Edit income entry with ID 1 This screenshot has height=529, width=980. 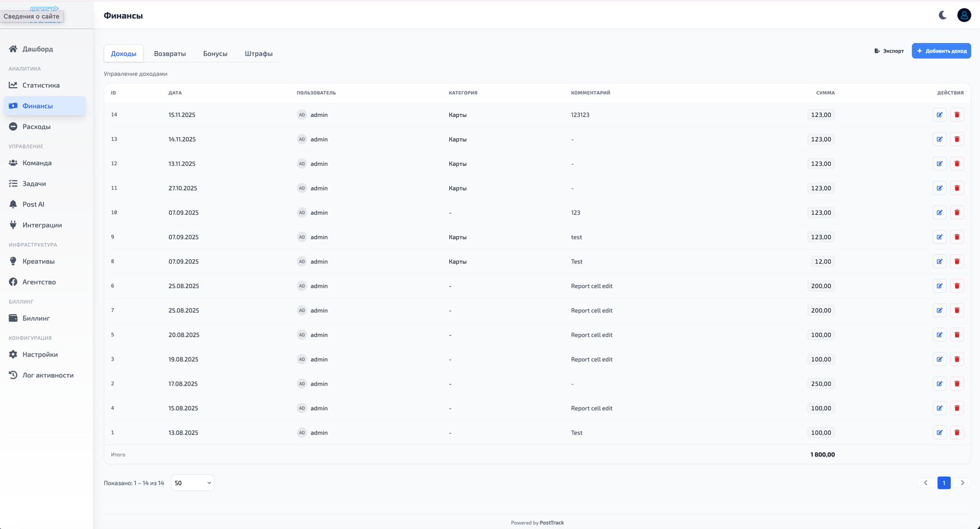939,433
